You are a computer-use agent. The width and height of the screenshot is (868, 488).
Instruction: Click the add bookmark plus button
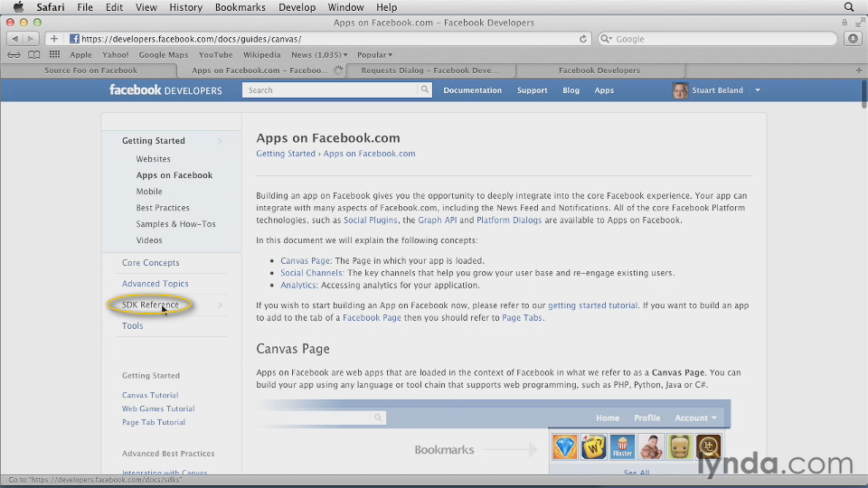[54, 39]
